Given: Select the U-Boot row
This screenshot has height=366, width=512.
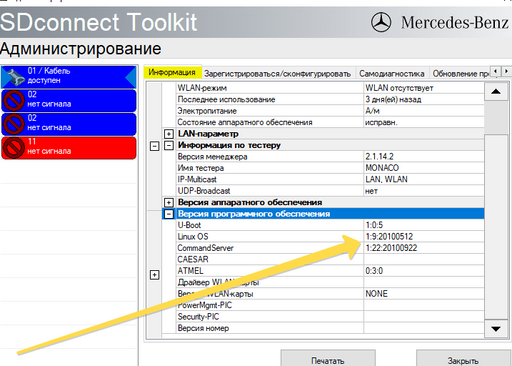Looking at the screenshot, I should (330, 225).
